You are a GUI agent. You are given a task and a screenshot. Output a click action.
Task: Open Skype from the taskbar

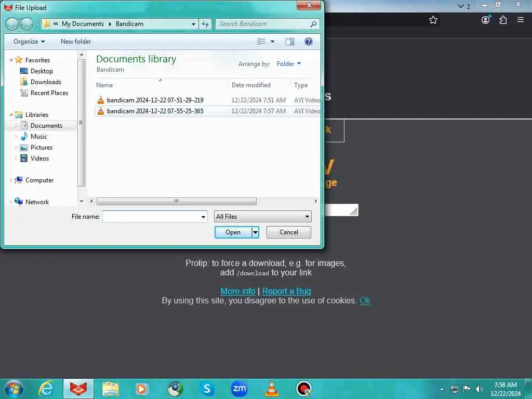click(x=207, y=389)
